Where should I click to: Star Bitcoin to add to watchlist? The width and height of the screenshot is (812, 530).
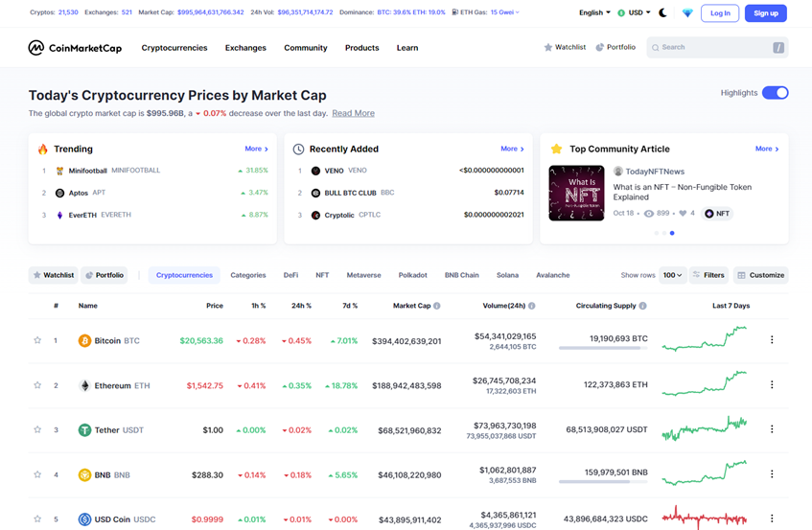tap(37, 340)
